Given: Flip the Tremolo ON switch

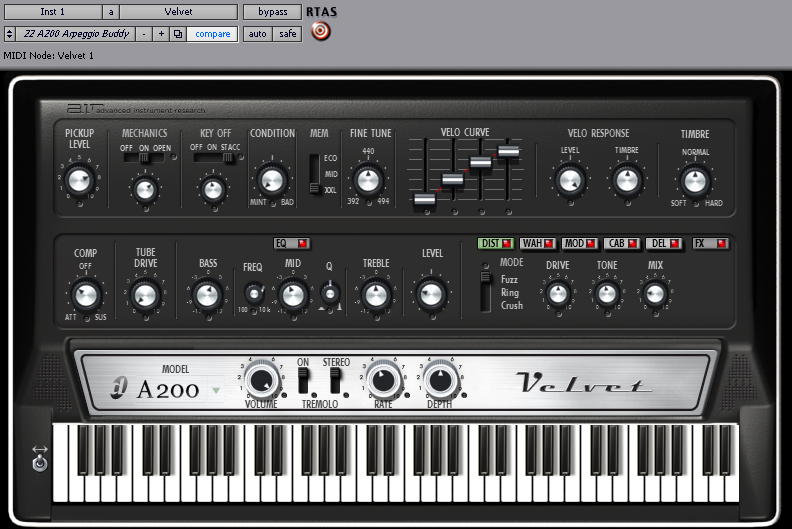Looking at the screenshot, I should click(303, 380).
